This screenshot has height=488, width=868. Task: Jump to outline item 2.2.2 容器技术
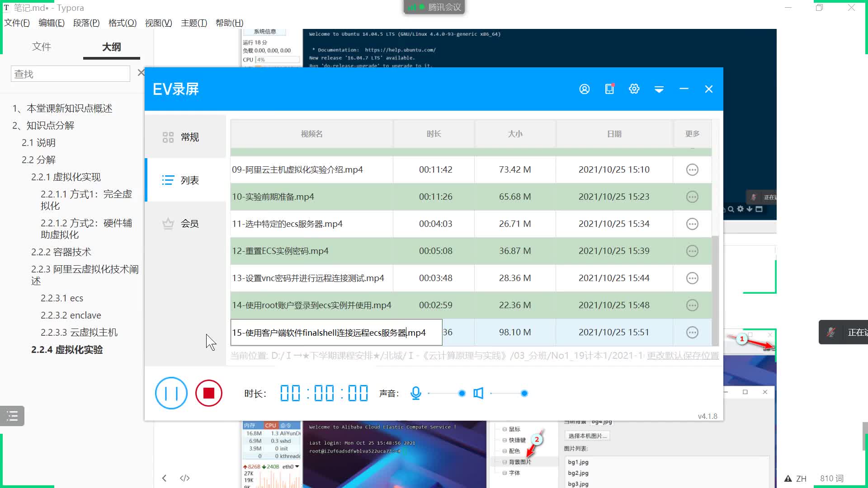61,252
